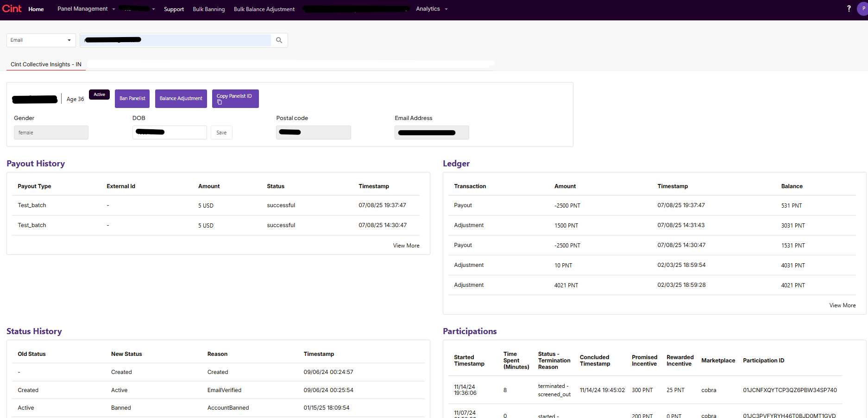868x418 pixels.
Task: Click timestamp 07/08/25 14:30:47 in Payout History
Action: click(383, 225)
